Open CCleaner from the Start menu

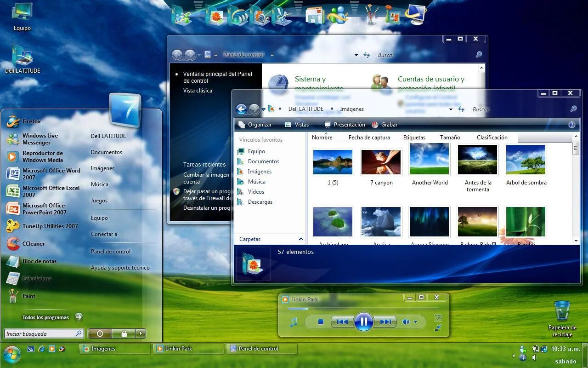click(26, 244)
